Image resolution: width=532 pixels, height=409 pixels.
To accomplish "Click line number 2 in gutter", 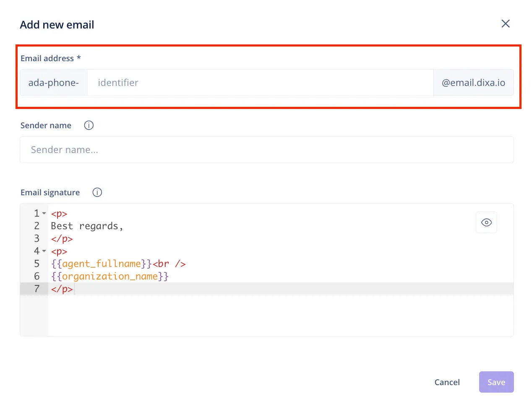I will (37, 226).
